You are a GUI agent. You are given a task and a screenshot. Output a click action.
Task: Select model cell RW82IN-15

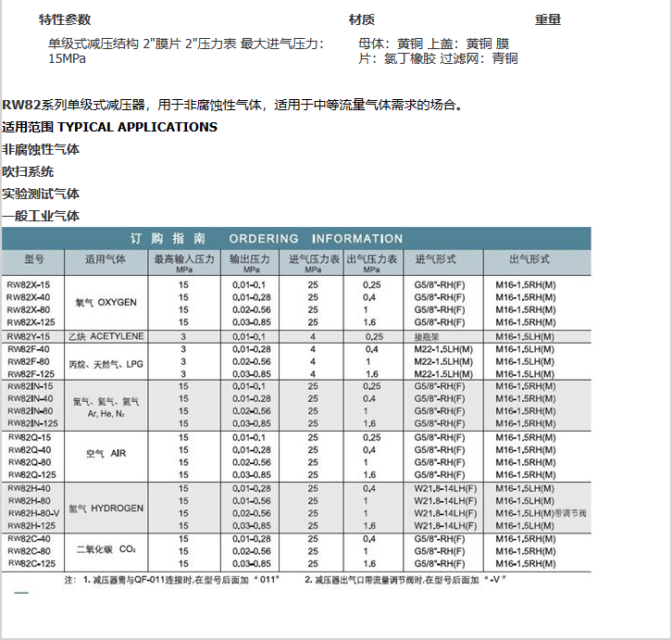[x=29, y=386]
